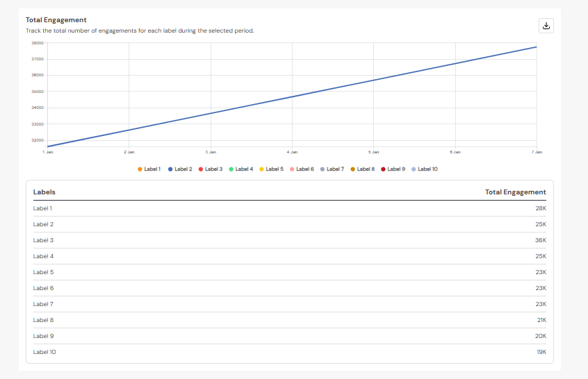
Task: Click the blue line's 4 Jan data point
Action: (292, 96)
